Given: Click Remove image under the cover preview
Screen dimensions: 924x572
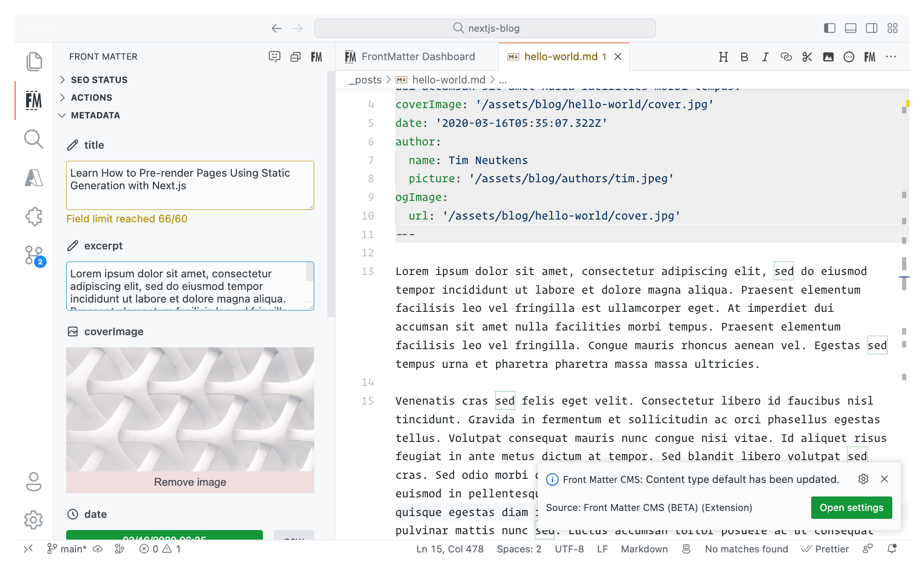Looking at the screenshot, I should (189, 482).
